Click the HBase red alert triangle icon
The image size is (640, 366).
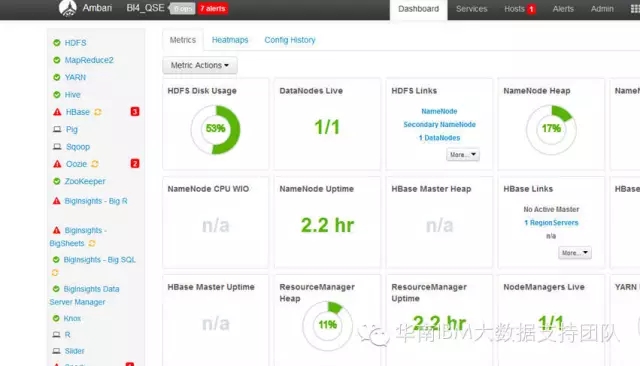coord(57,112)
